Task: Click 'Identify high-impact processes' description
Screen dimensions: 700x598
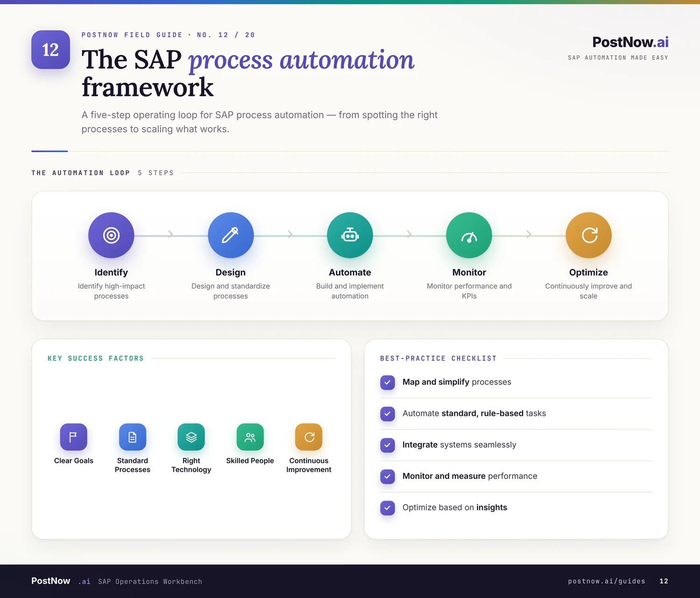Action: [111, 291]
